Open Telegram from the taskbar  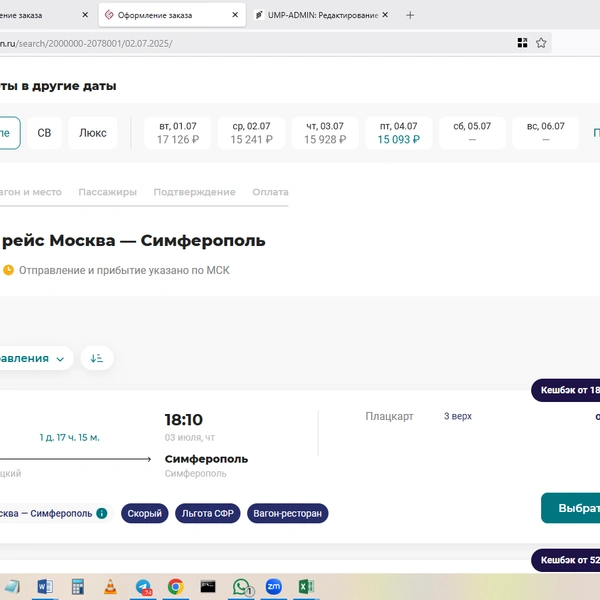pyautogui.click(x=143, y=586)
